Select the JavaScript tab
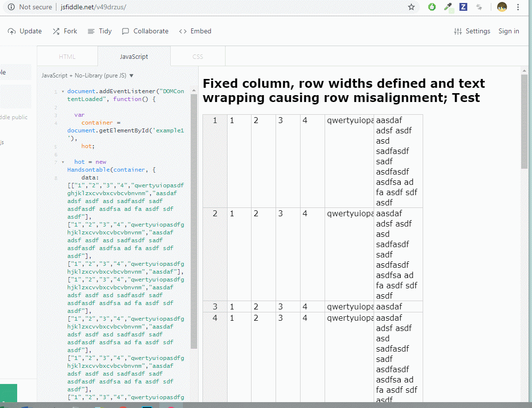 pyautogui.click(x=134, y=56)
